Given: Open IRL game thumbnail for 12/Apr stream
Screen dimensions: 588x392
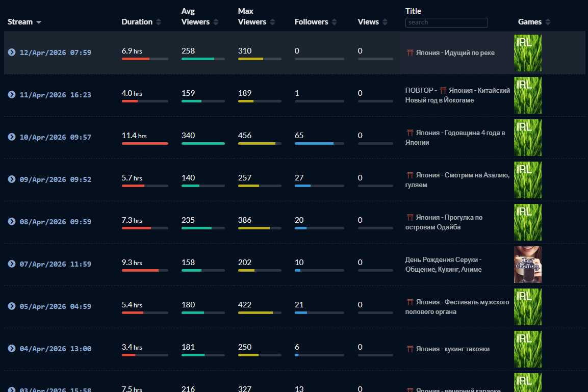Looking at the screenshot, I should pyautogui.click(x=528, y=53).
